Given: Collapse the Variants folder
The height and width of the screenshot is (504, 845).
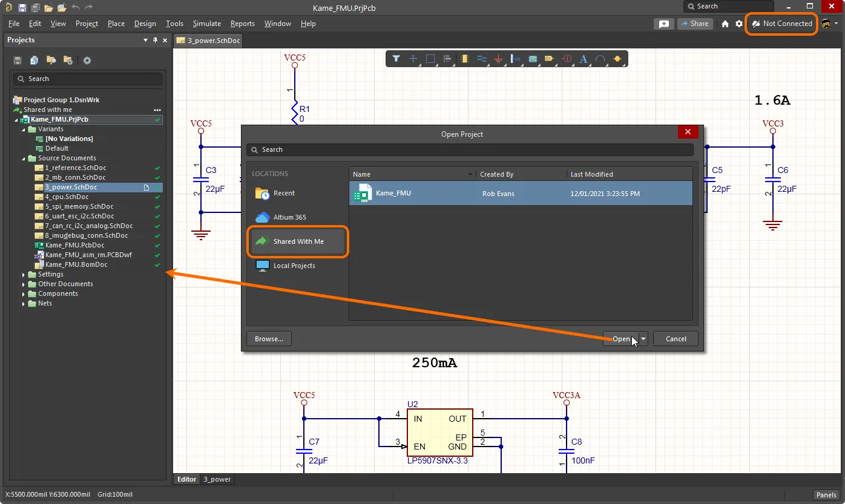Looking at the screenshot, I should coord(24,129).
